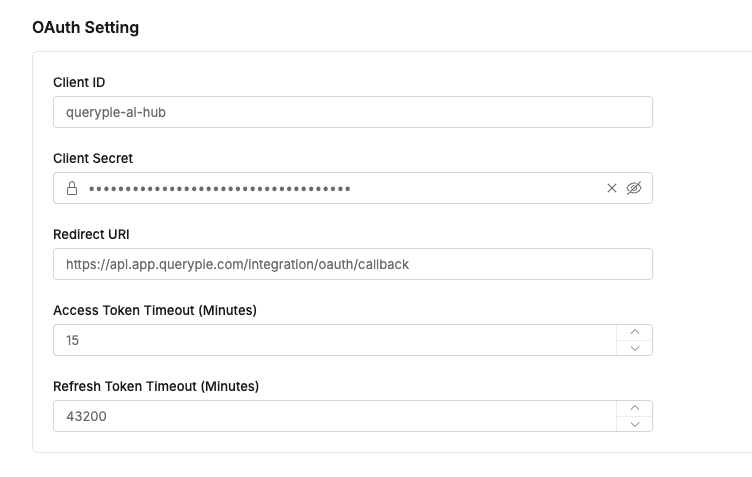Viewport: 752px width, 477px height.
Task: Decrease Access Token Timeout with down arrow
Action: click(634, 348)
